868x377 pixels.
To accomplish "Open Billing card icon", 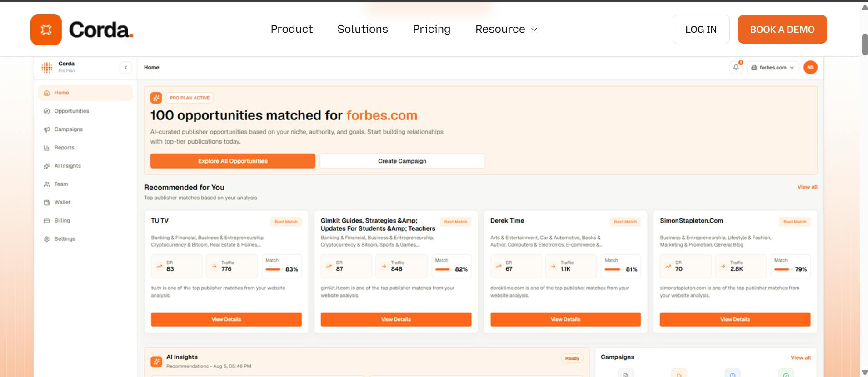I will 46,221.
